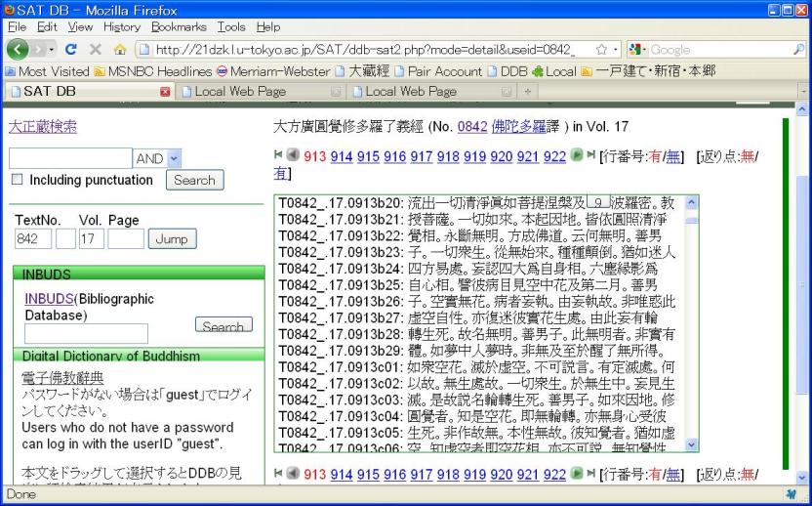The width and height of the screenshot is (812, 506).
Task: Go to the home page icon
Action: click(120, 49)
